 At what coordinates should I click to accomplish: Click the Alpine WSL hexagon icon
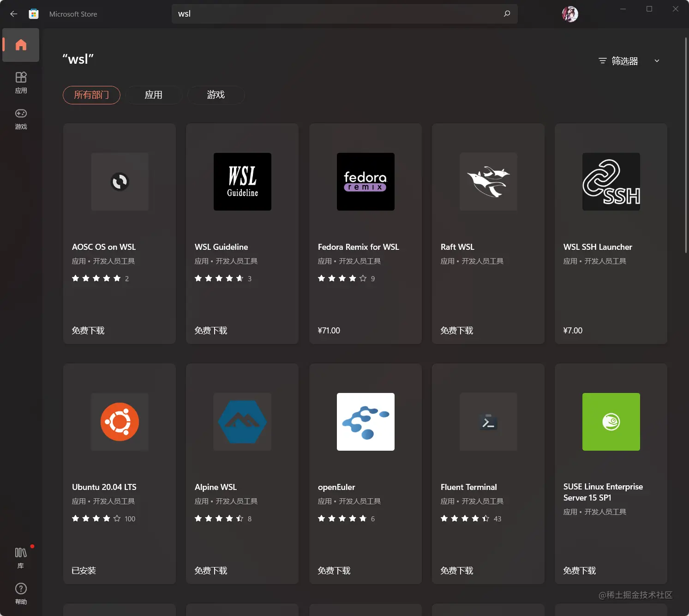[x=242, y=422]
